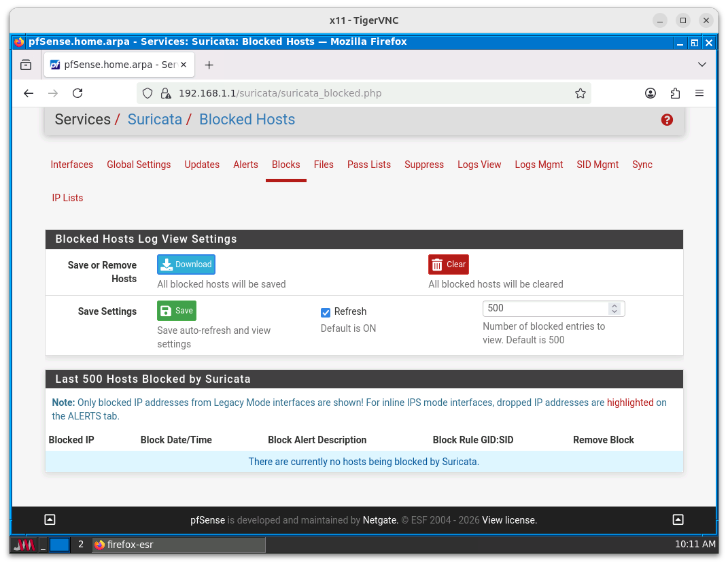Open the Global Settings tab
Image resolution: width=728 pixels, height=565 pixels.
[x=139, y=165]
